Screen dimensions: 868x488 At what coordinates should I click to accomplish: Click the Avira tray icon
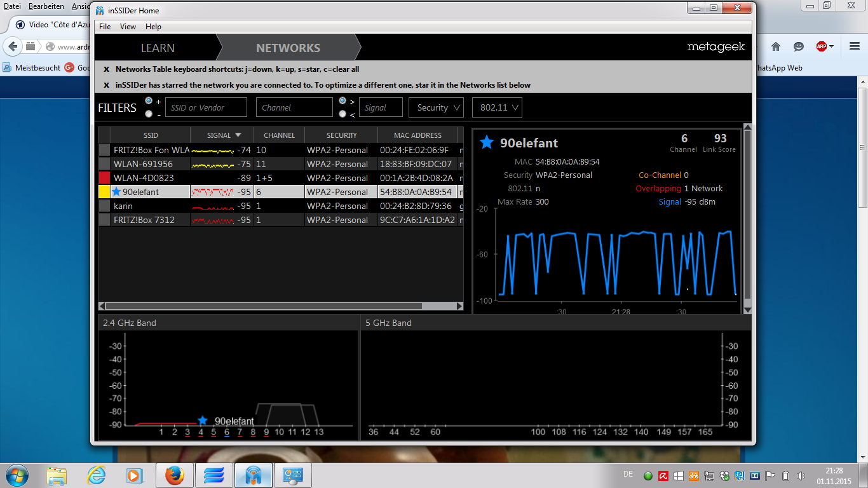(x=663, y=475)
